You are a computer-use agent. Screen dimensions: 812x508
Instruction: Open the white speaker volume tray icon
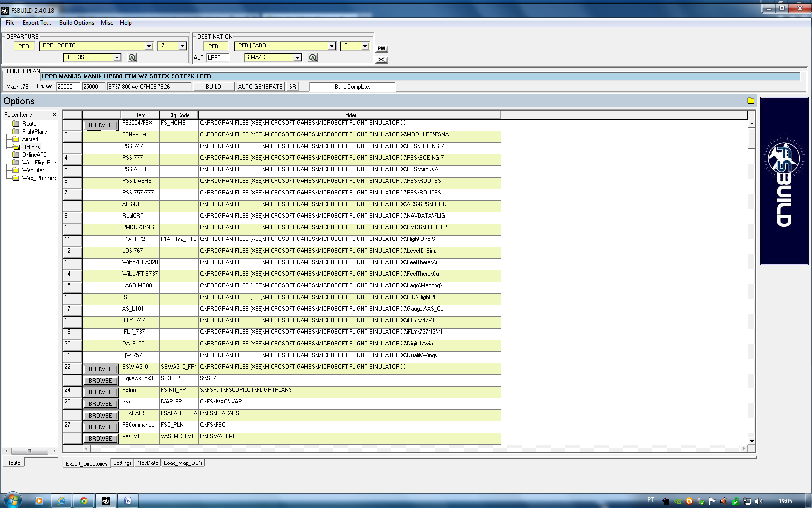pyautogui.click(x=759, y=501)
